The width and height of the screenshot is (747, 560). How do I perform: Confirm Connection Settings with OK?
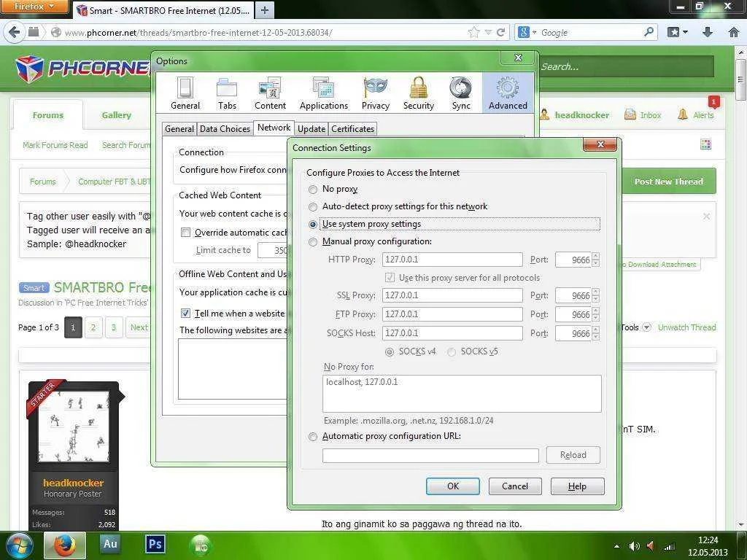[x=452, y=486]
